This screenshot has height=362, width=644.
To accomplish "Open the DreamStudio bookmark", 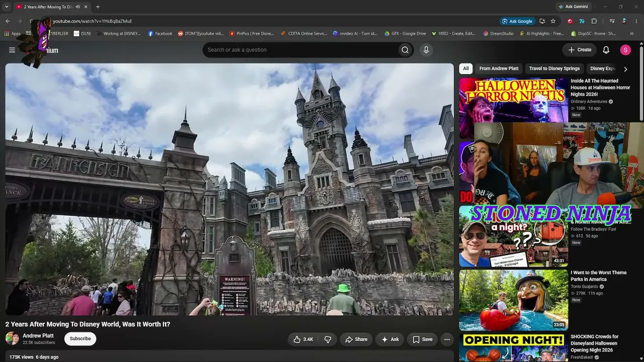I will [x=498, y=34].
